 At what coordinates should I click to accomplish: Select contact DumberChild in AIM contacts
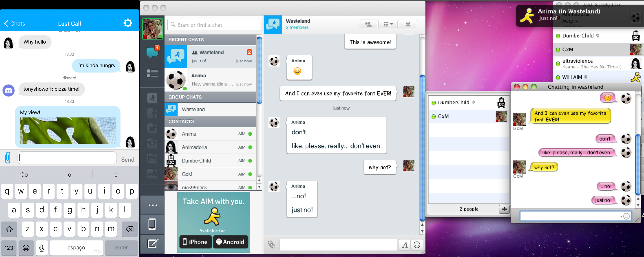click(x=210, y=161)
